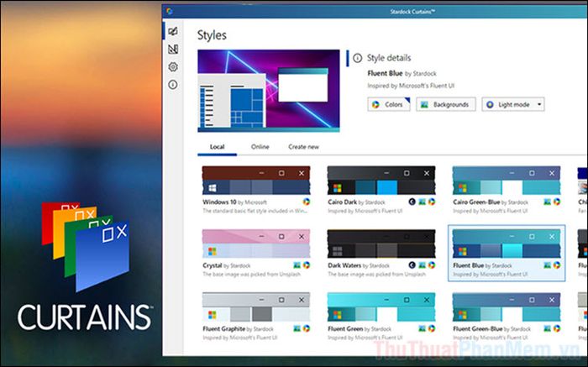Viewport: 588px width, 367px height.
Task: Click the Stardock Curtains app icon in title bar
Action: click(x=170, y=11)
